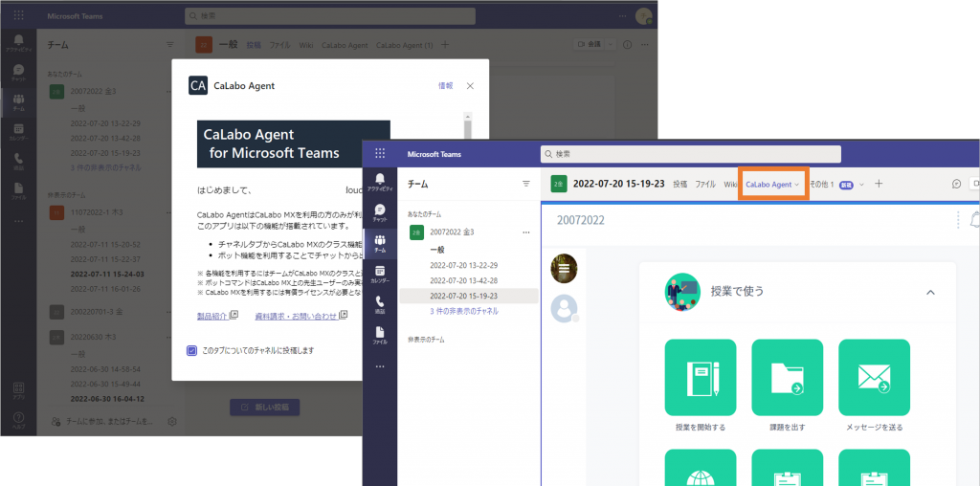Viewport: 980px width, 486px height.
Task: Open CaLabo Agent (1) tab in back window
Action: click(x=404, y=45)
